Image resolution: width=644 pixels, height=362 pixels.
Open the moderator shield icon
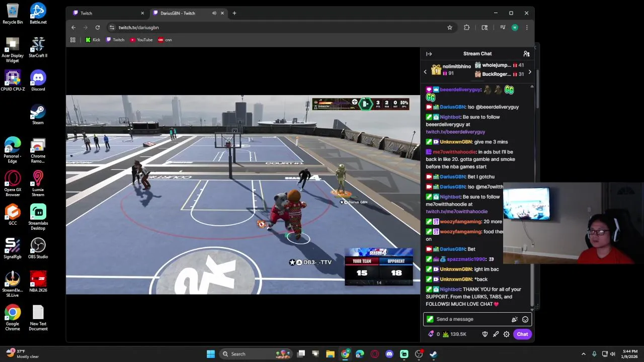point(485,334)
